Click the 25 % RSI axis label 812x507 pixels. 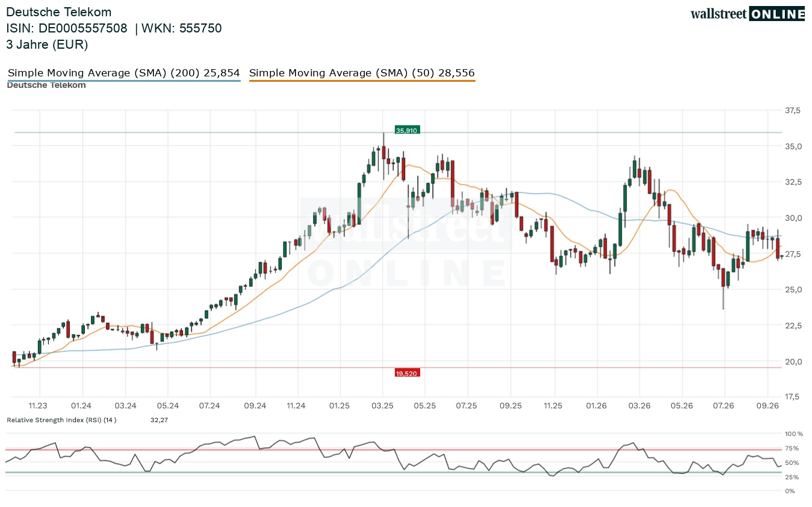[792, 477]
